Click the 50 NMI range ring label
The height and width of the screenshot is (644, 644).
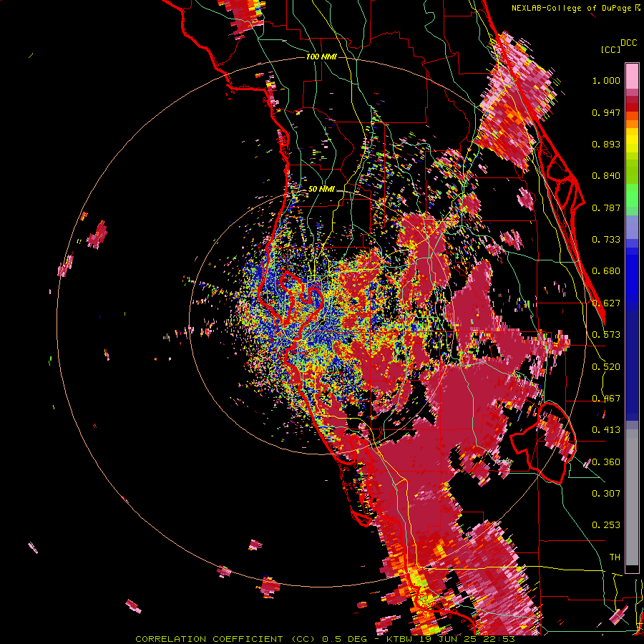321,189
